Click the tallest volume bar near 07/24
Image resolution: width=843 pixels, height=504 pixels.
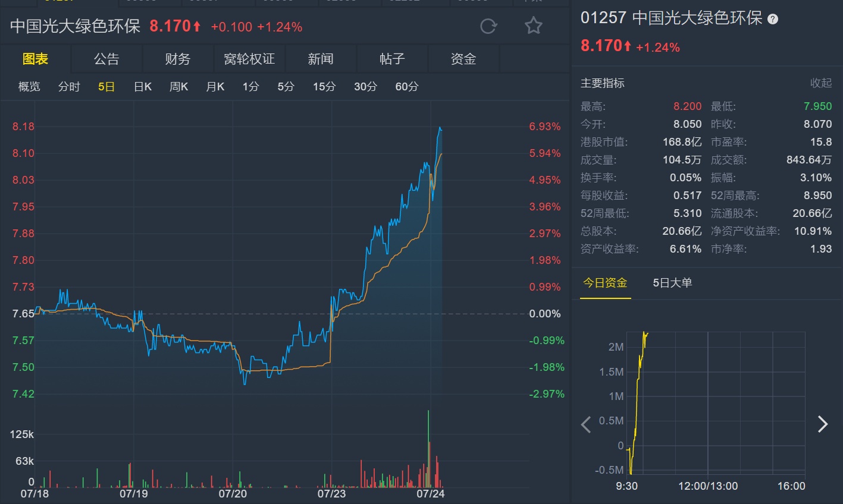[428, 446]
